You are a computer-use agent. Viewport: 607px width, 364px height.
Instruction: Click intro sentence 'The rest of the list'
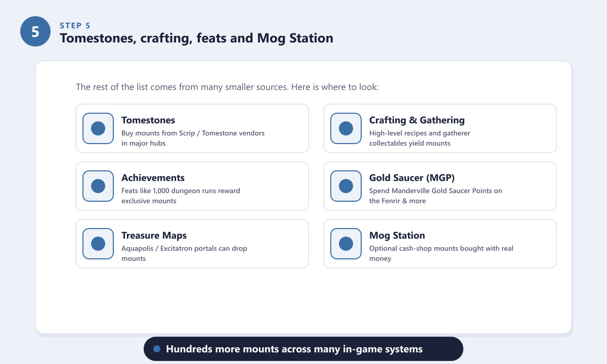point(227,87)
